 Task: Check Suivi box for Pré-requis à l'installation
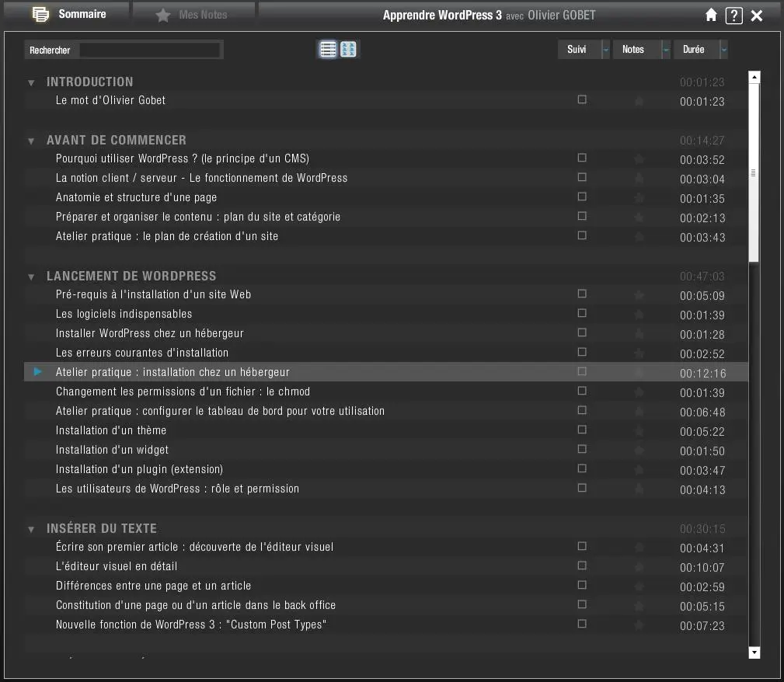point(582,294)
